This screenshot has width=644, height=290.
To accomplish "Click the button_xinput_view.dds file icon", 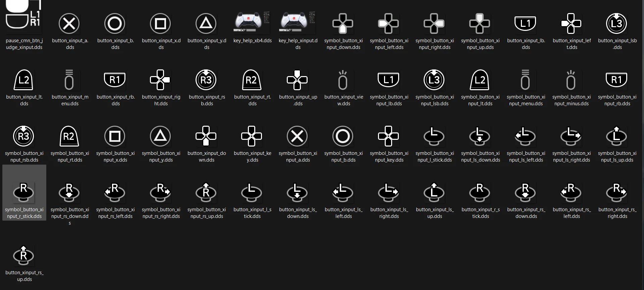I will pos(343,80).
